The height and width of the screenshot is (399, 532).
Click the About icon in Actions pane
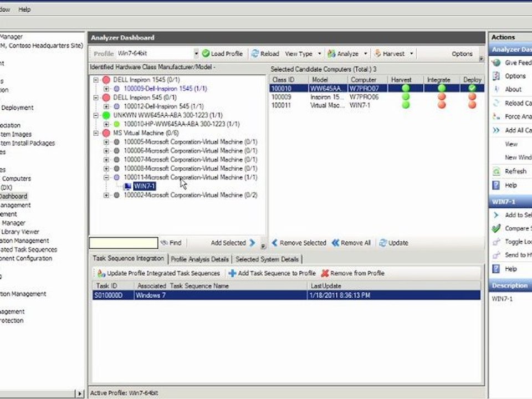point(496,90)
